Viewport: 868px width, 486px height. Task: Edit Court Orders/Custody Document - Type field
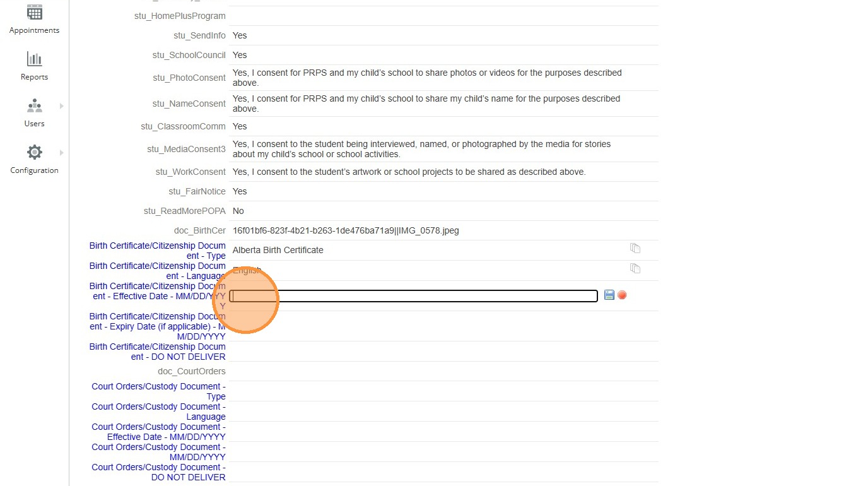pos(158,391)
